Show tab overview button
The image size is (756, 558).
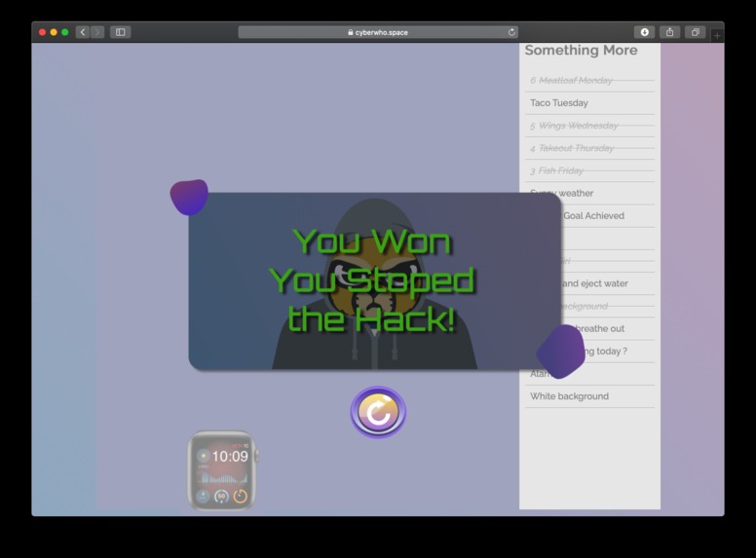[x=696, y=32]
